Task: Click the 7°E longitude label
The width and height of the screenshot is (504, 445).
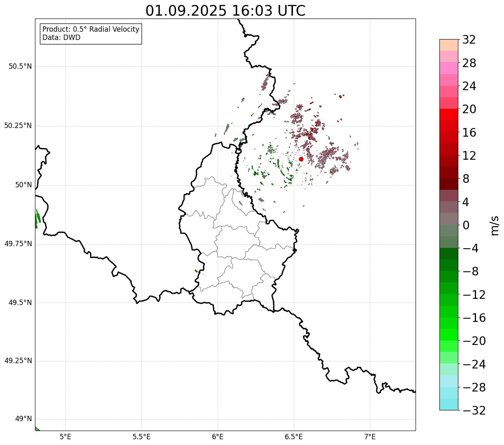Action: (370, 437)
